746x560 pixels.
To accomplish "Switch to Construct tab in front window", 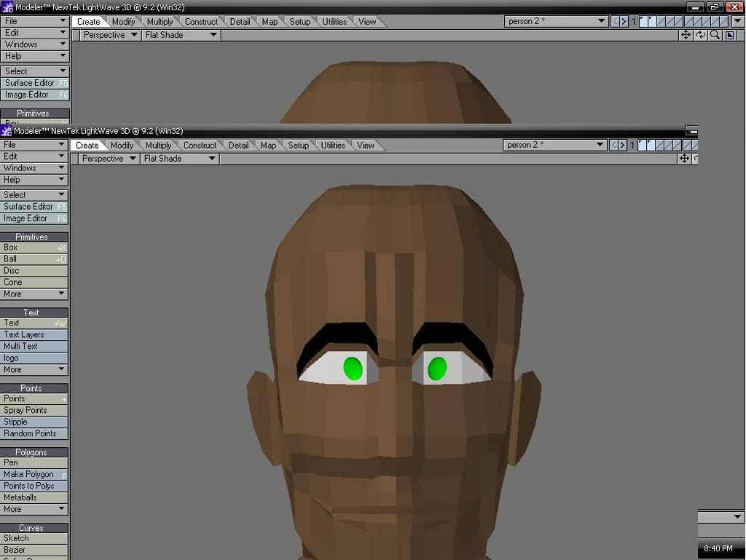I will 200,146.
